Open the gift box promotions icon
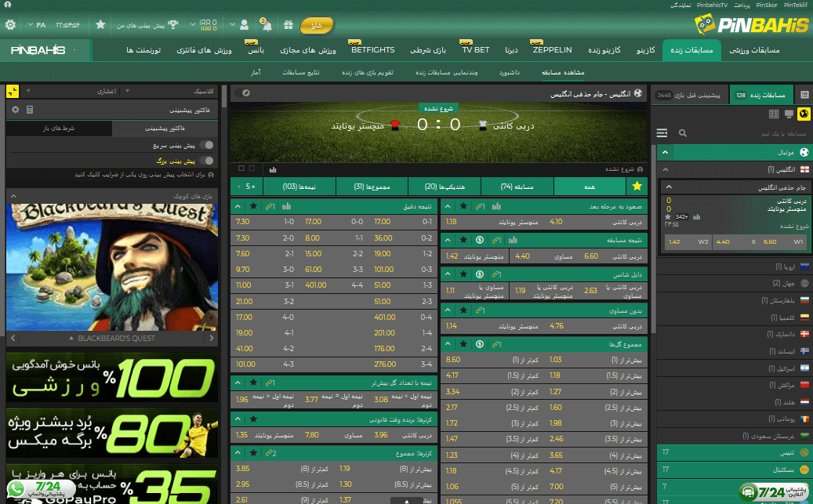Screen dimensions: 813x504 coord(289,25)
